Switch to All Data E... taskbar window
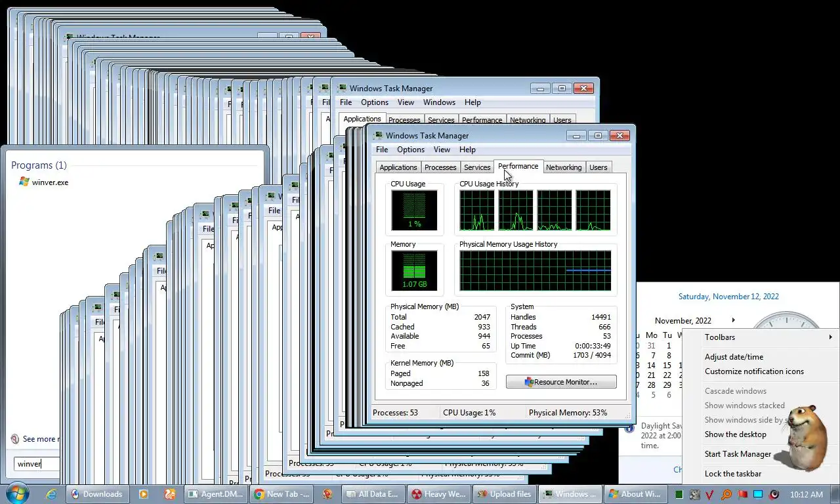This screenshot has width=840, height=504. coord(373,494)
